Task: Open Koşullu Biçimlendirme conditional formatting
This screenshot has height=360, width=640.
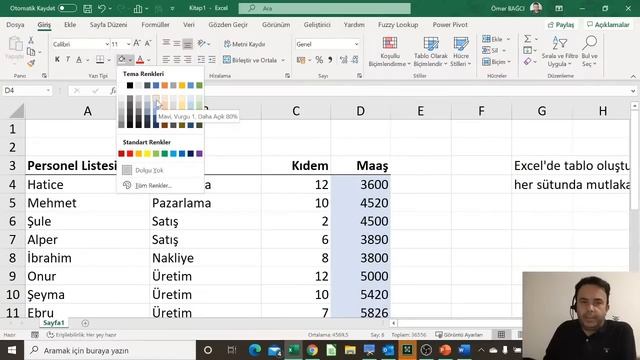Action: [x=389, y=52]
